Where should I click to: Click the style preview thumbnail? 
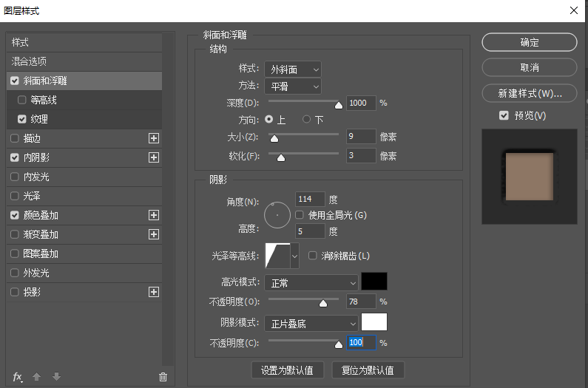pos(529,177)
